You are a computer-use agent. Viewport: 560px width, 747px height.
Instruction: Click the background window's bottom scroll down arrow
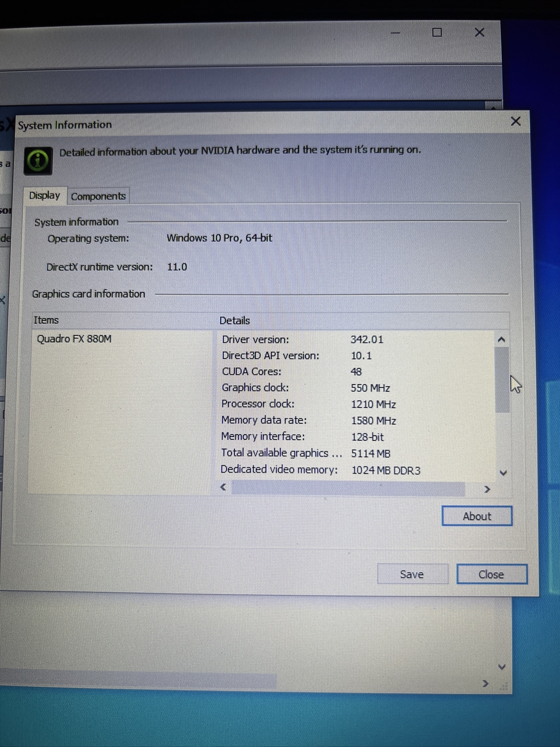point(502,667)
